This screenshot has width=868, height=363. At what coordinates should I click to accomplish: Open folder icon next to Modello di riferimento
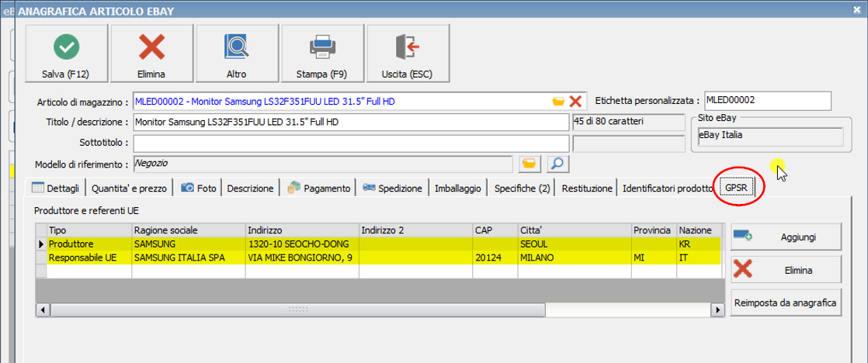[x=529, y=164]
